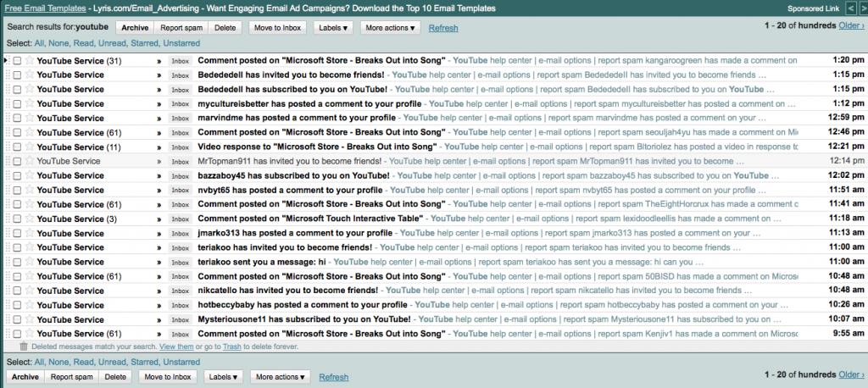Star the MrTopman911 friend invite email
The height and width of the screenshot is (388, 868).
(x=29, y=161)
